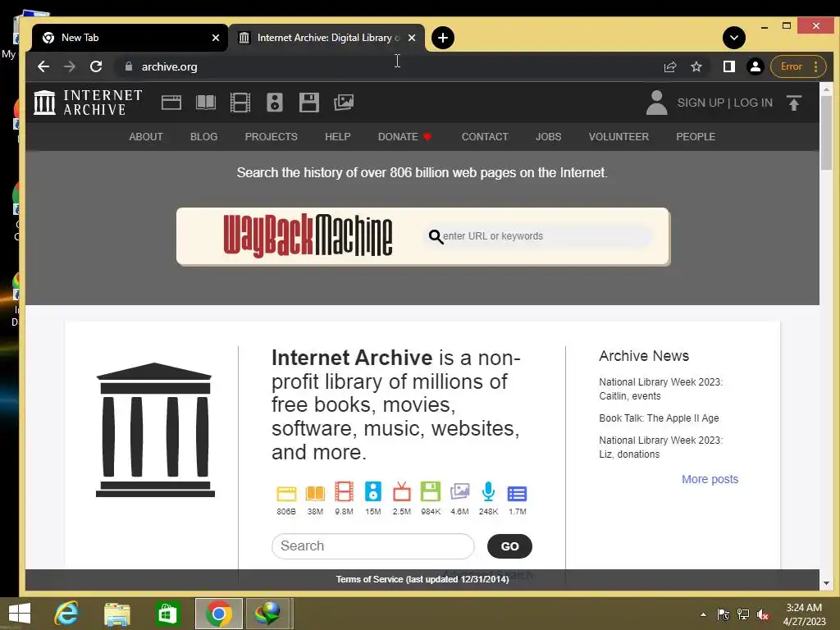Toggle the browser side panel icon
Image resolution: width=840 pixels, height=630 pixels.
click(729, 66)
